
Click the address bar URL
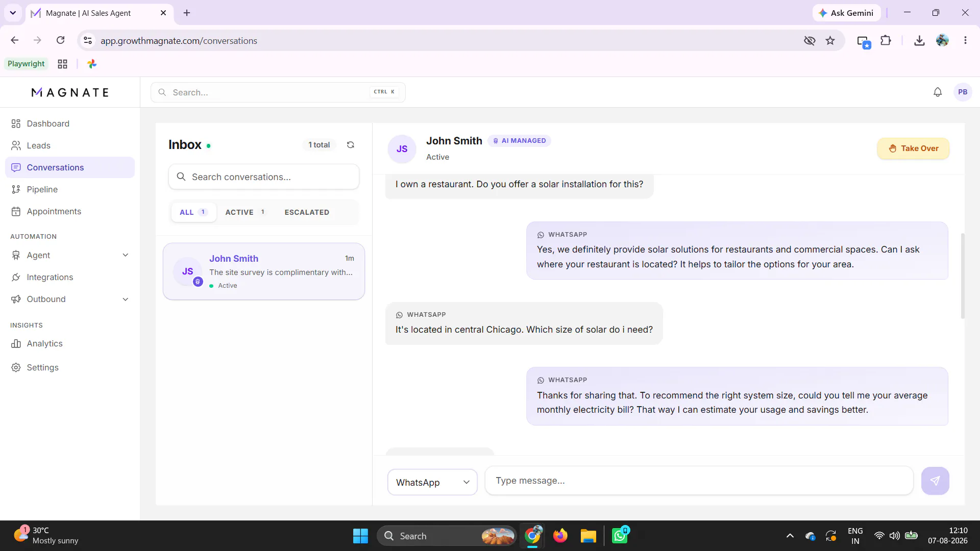[179, 41]
